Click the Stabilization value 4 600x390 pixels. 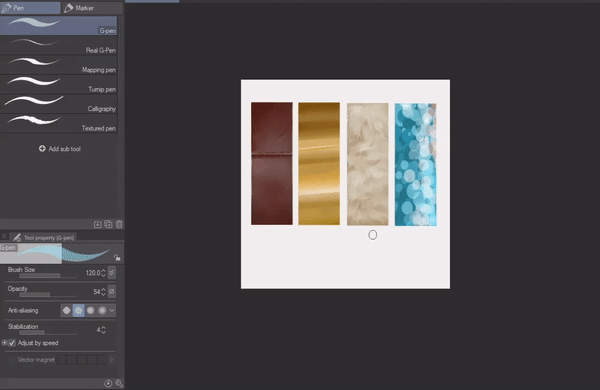click(99, 330)
